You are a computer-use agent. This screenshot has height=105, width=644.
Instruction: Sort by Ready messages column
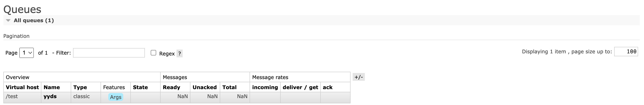click(171, 87)
